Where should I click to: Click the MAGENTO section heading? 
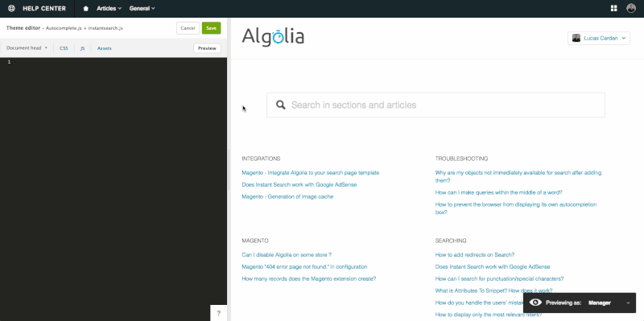click(x=255, y=241)
